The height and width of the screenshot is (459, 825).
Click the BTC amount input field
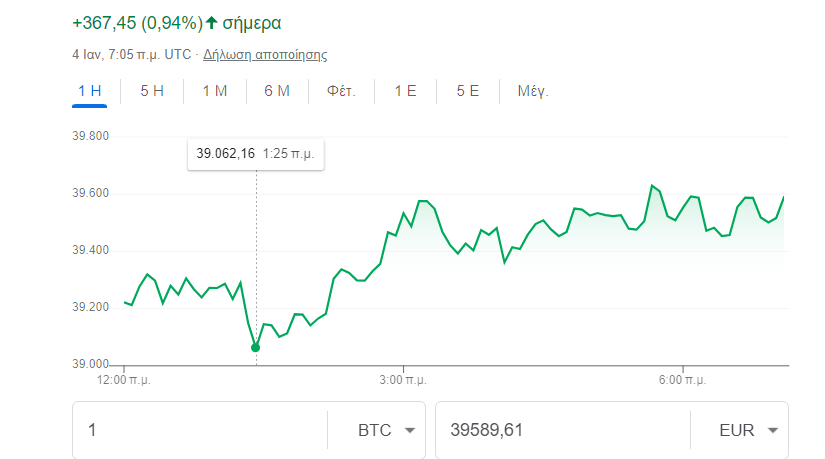(200, 431)
